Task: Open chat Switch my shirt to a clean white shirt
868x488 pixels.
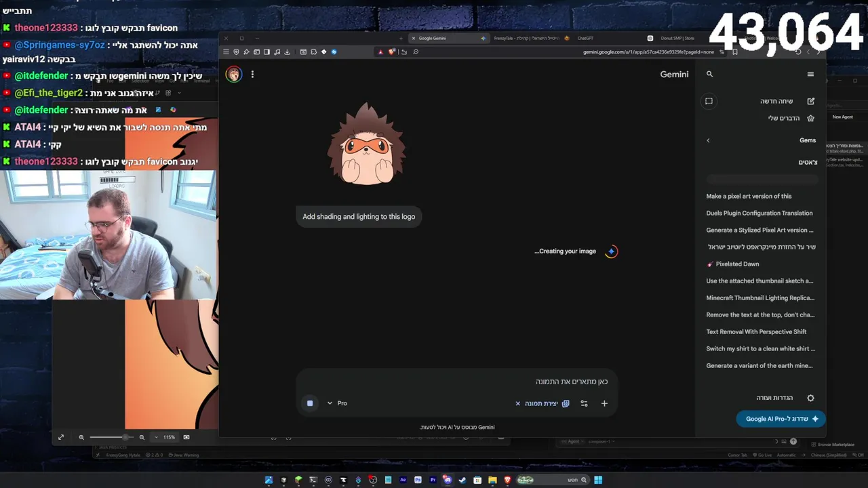Action: click(760, 348)
